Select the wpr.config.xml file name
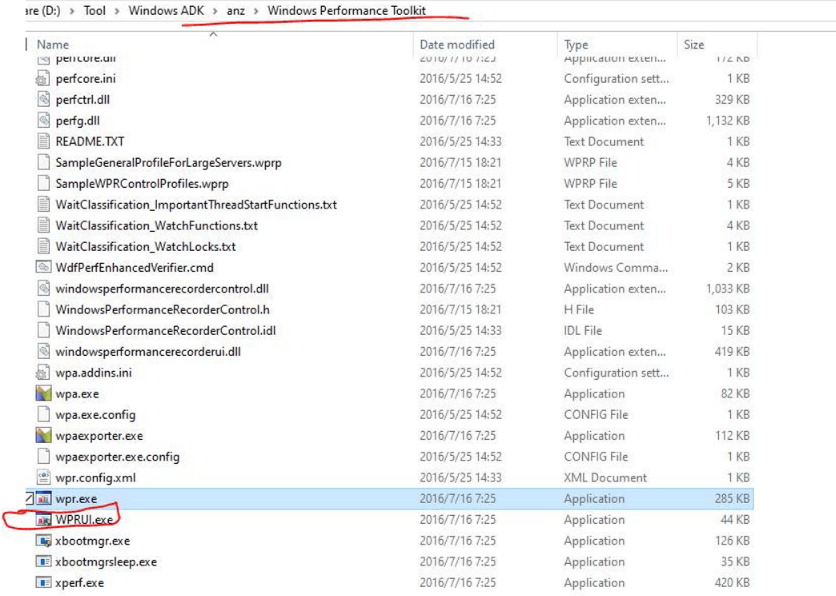 pos(96,478)
